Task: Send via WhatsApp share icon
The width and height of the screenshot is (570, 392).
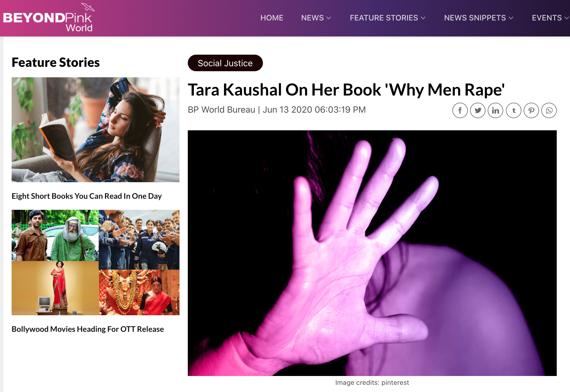Action: point(549,111)
